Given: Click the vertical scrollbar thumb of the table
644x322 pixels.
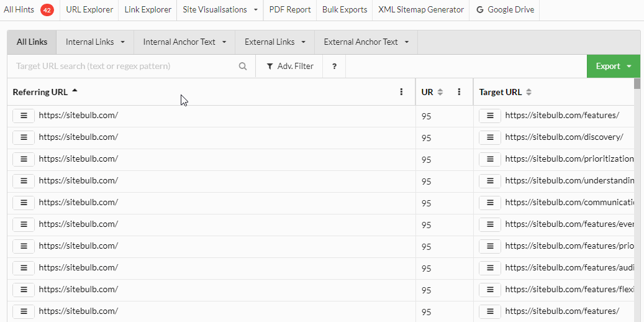Looking at the screenshot, I should (x=637, y=83).
